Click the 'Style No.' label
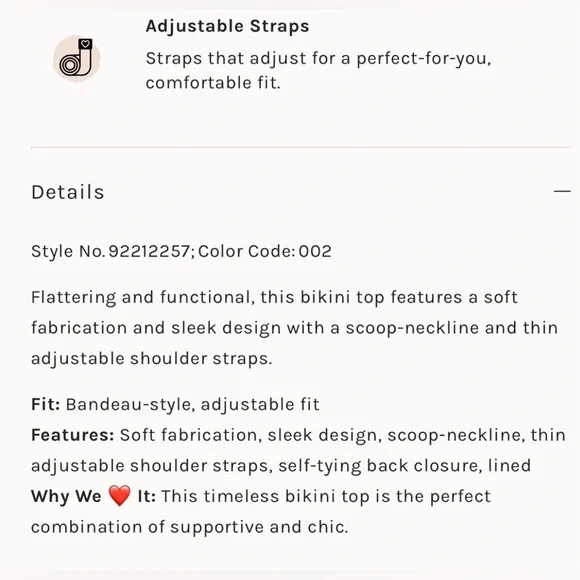Viewport: 580px width, 580px height. [68, 251]
